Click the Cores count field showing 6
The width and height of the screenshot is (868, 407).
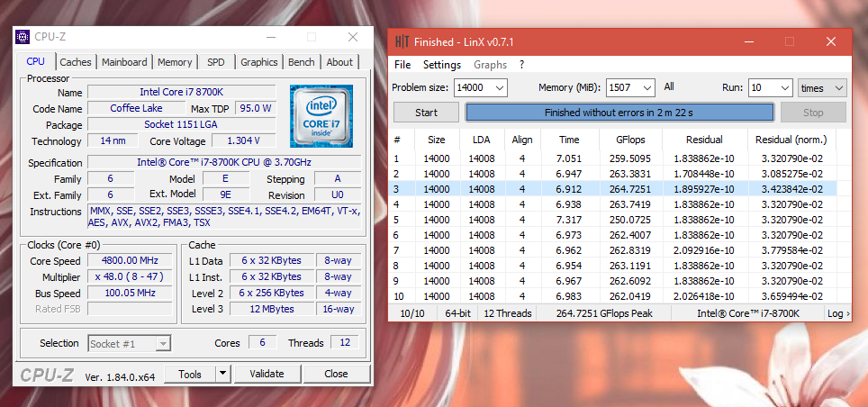pos(262,343)
